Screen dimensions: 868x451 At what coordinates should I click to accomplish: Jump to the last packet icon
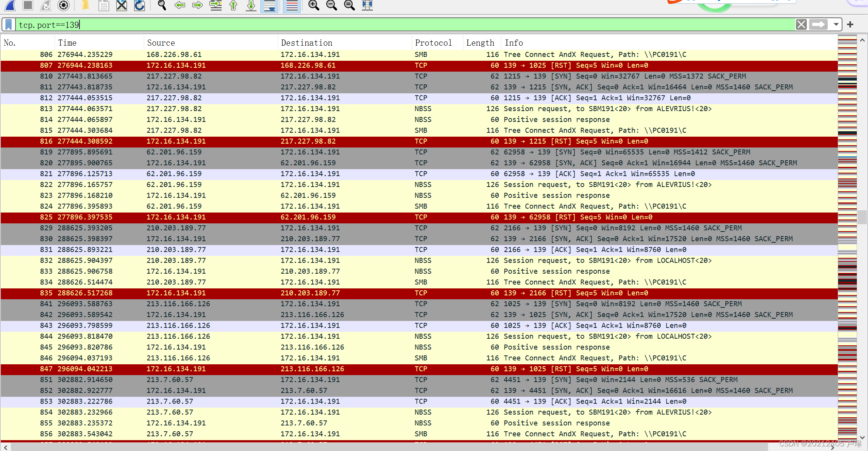[x=251, y=5]
